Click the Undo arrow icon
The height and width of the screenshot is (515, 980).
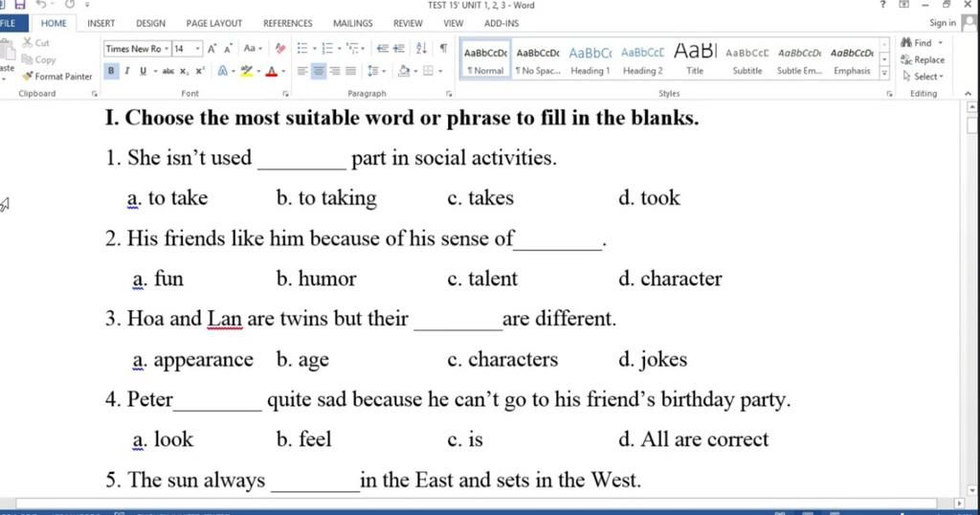(41, 5)
